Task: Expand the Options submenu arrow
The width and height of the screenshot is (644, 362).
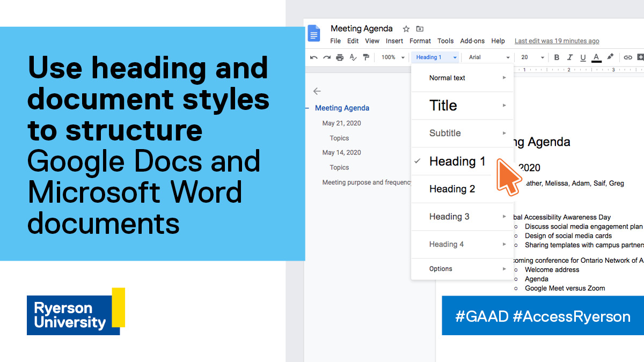Action: coord(504,269)
